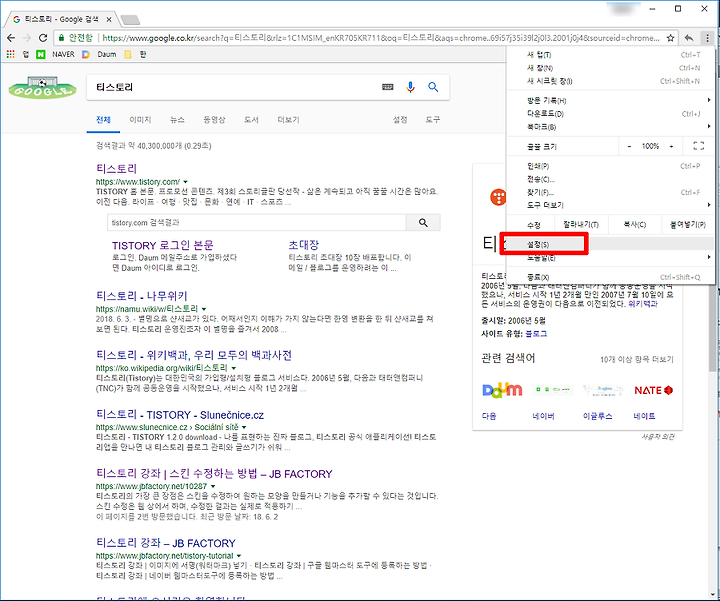Open dropdown arrow next to namu.wiki URL
Viewport: 720px width, 601px height.
pyautogui.click(x=204, y=309)
